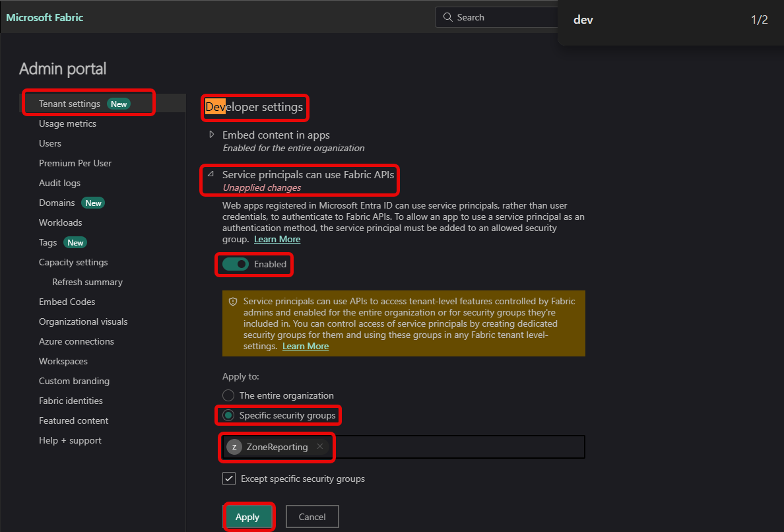Viewport: 784px width, 532px height.
Task: Expand Embed content in apps setting
Action: (x=211, y=135)
